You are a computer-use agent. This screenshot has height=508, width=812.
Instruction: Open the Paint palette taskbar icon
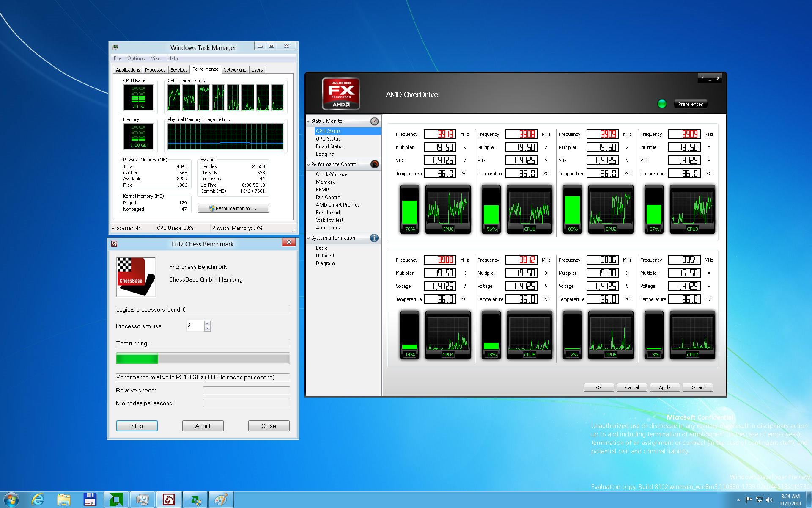click(221, 500)
